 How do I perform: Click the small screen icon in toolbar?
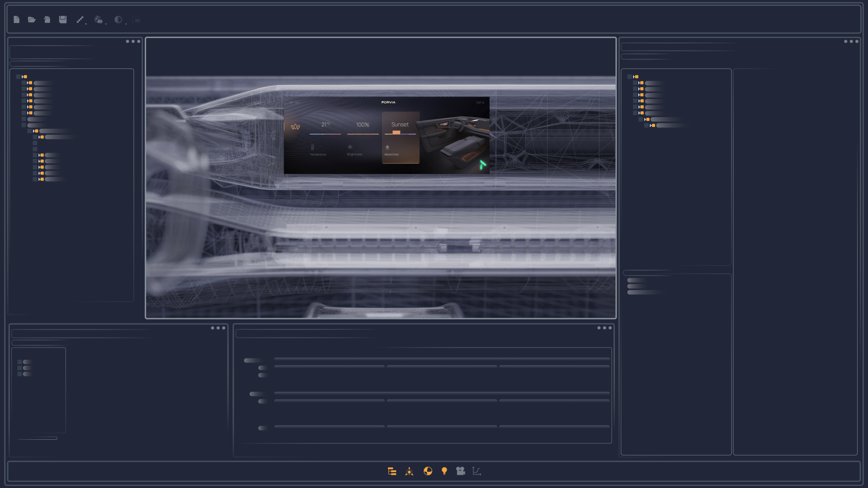coord(137,20)
